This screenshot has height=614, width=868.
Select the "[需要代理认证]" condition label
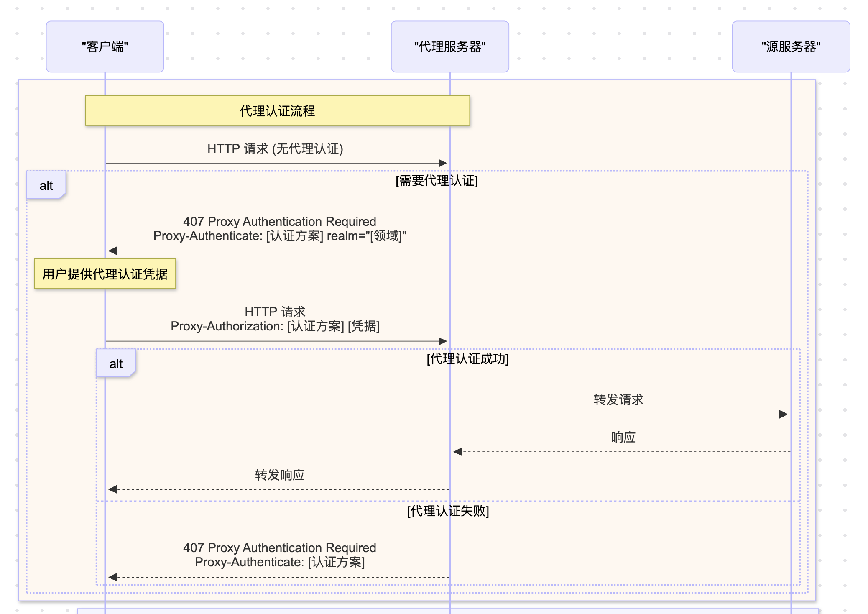(437, 181)
